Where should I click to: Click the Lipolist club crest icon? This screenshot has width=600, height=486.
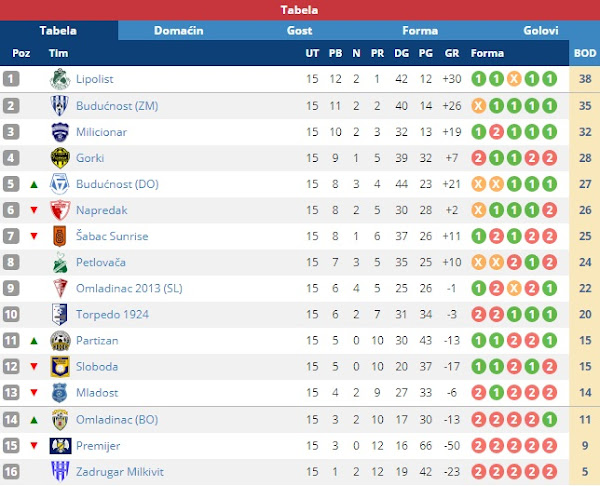pyautogui.click(x=60, y=79)
